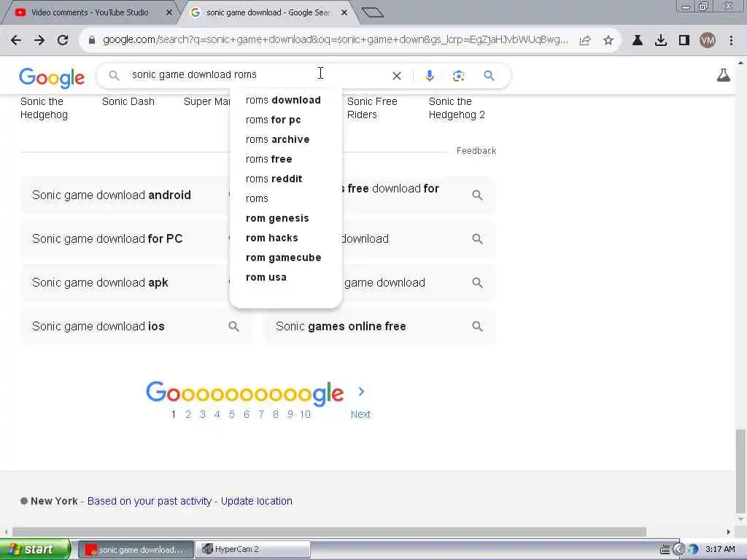
Task: Toggle the Chrome side panel icon
Action: (x=684, y=41)
